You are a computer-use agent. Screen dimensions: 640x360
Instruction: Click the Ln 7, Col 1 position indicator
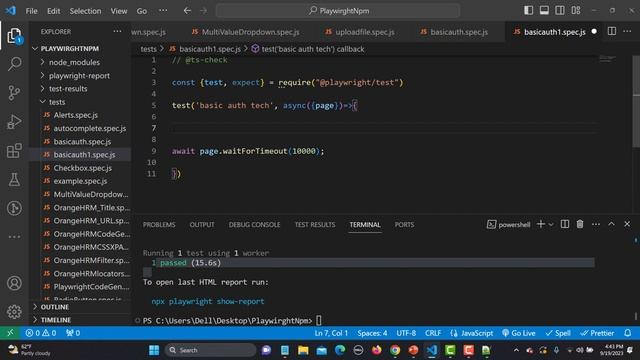click(x=331, y=333)
